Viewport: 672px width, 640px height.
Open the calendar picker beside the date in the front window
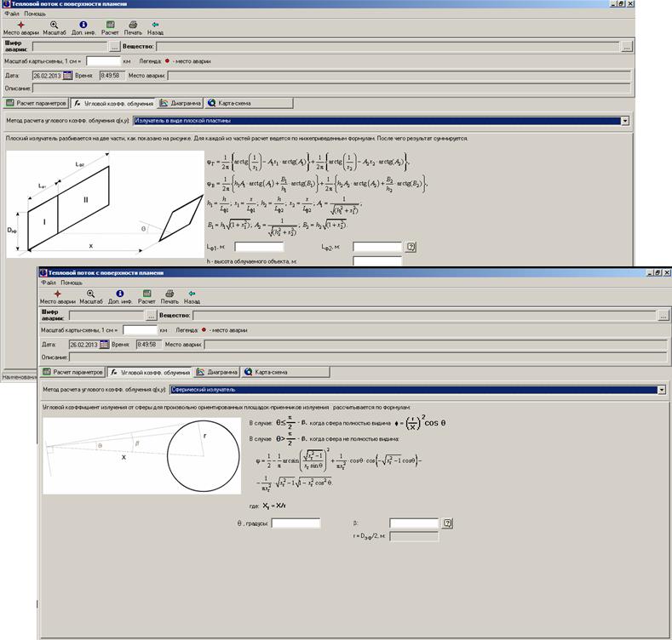105,345
